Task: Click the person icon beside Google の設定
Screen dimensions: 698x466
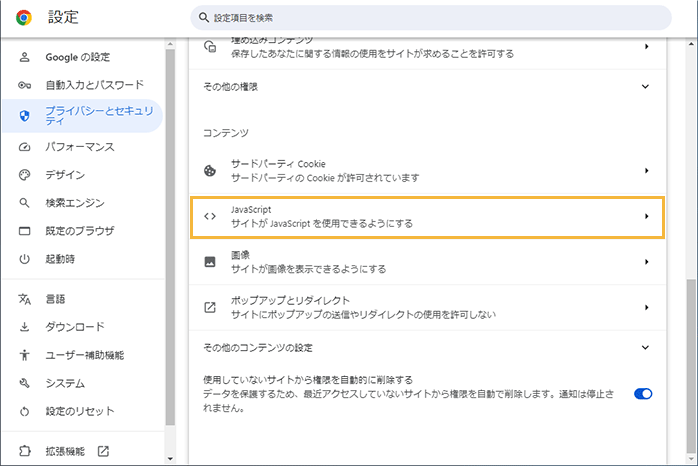Action: [24, 57]
